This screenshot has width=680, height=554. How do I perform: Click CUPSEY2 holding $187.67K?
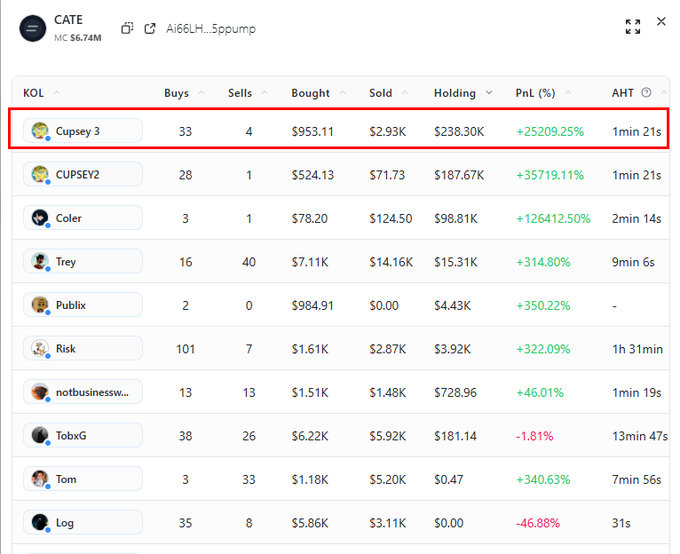459,175
